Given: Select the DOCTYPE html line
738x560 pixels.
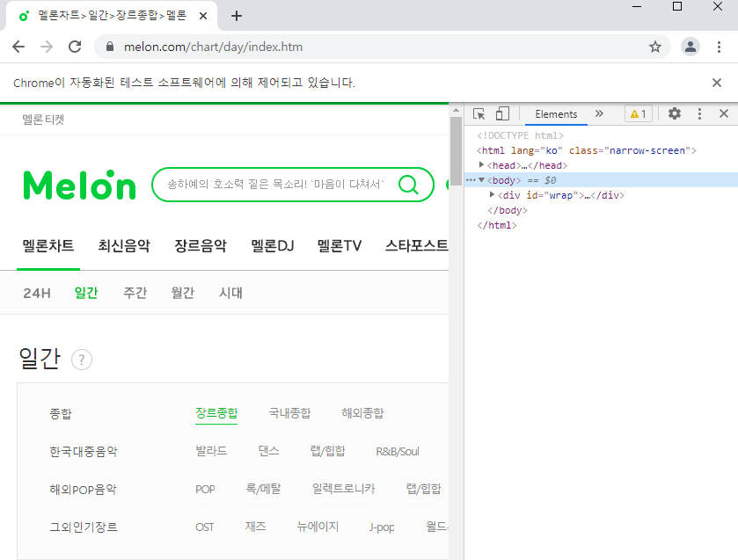Looking at the screenshot, I should point(520,135).
